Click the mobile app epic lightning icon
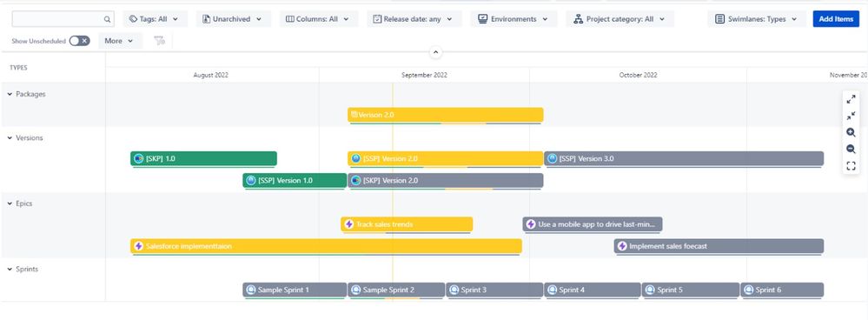Viewport: 868px width, 320px height. point(531,224)
